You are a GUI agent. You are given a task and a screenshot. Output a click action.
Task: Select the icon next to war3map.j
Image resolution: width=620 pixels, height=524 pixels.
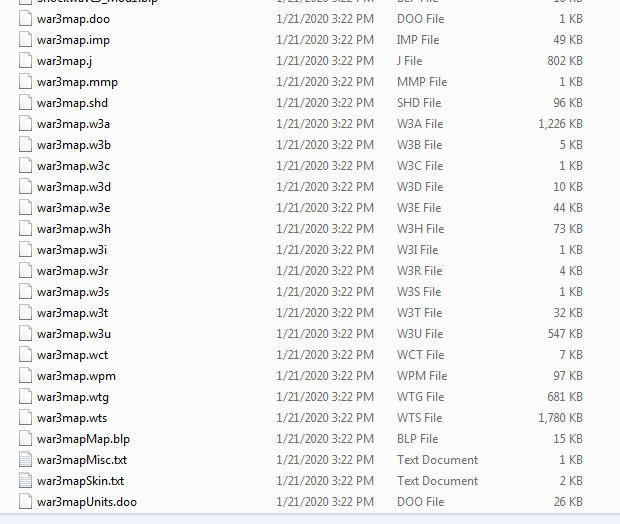(x=25, y=61)
